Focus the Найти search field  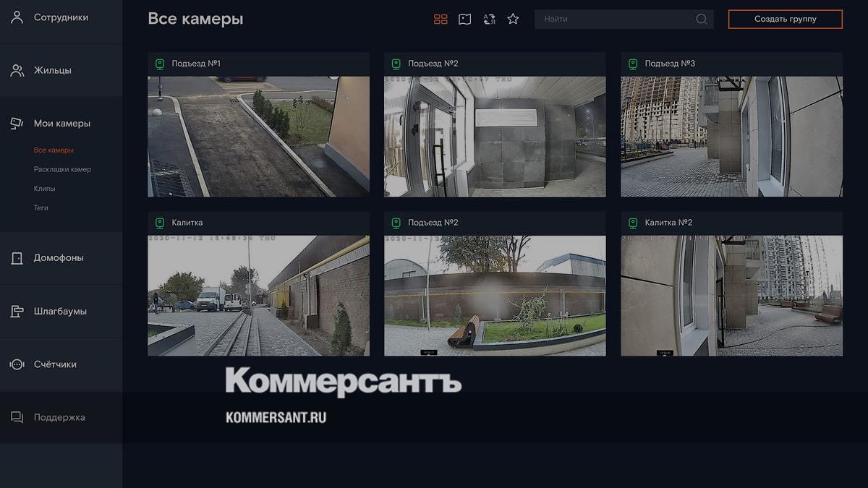coord(615,20)
